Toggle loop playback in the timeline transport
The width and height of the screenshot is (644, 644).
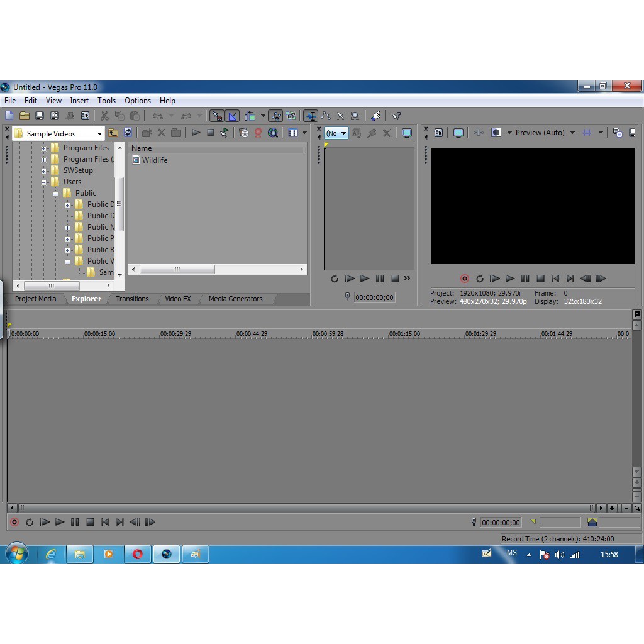(x=30, y=522)
